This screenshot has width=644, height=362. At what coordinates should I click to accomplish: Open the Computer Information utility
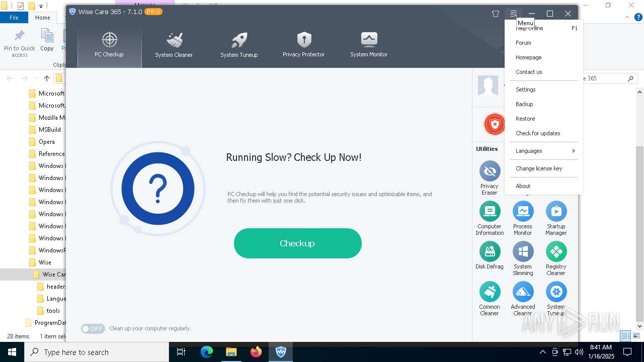click(490, 218)
